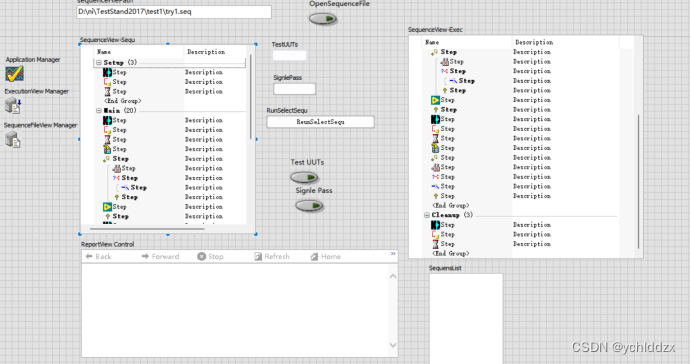The width and height of the screenshot is (691, 364).
Task: Collapse the Setup (3) group in SequenceView-Sequ
Action: 99,63
